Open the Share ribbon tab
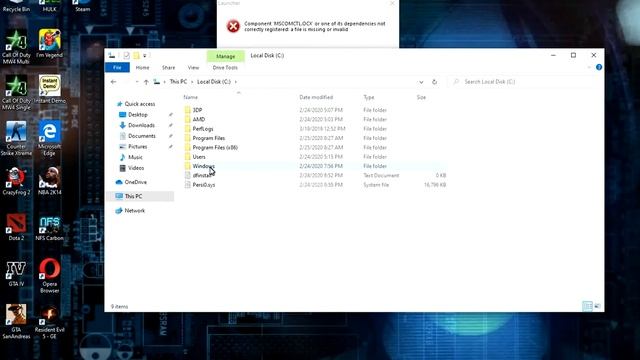The height and width of the screenshot is (360, 640). click(169, 67)
